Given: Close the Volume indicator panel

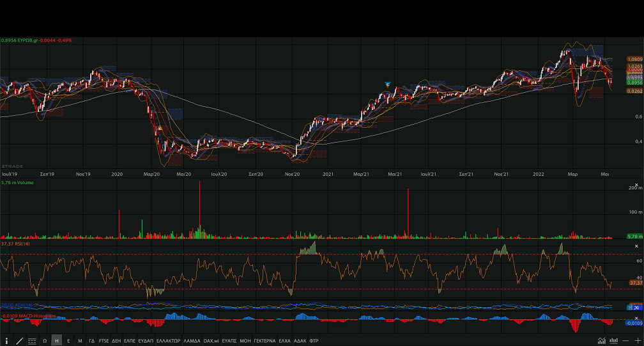Looking at the screenshot, I should (x=636, y=185).
